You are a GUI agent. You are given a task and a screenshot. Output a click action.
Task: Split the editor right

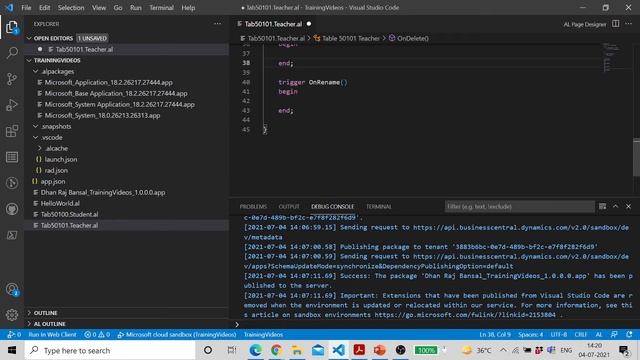point(616,24)
